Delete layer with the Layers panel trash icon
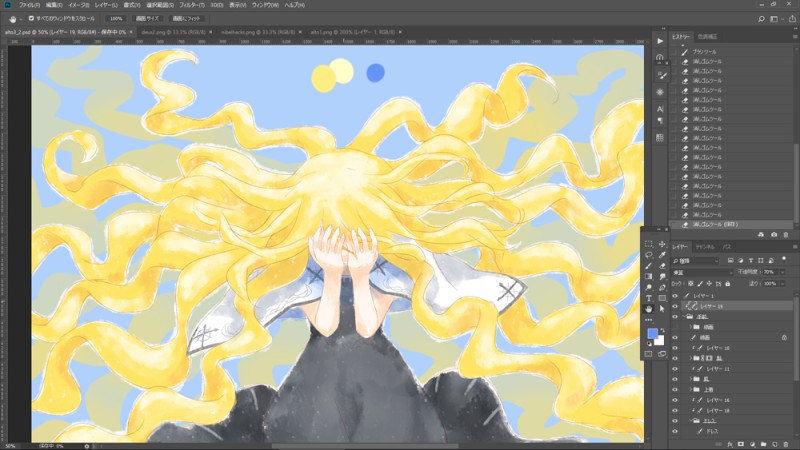This screenshot has height=450, width=800. tap(786, 444)
